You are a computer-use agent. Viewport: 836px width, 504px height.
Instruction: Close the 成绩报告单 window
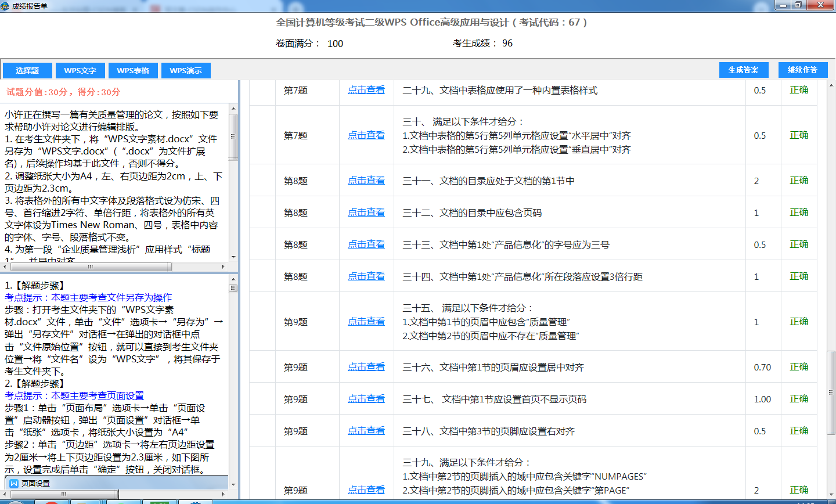point(820,5)
